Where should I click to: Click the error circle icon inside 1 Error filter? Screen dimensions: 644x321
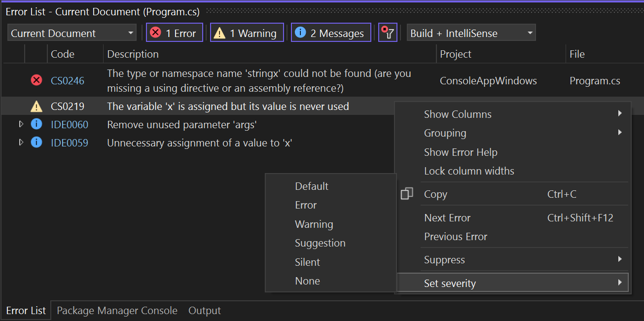point(156,32)
